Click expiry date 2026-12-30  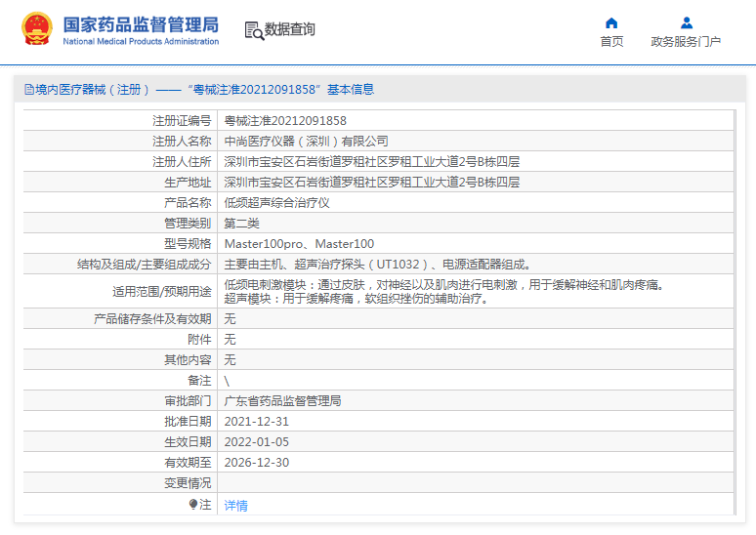(257, 463)
